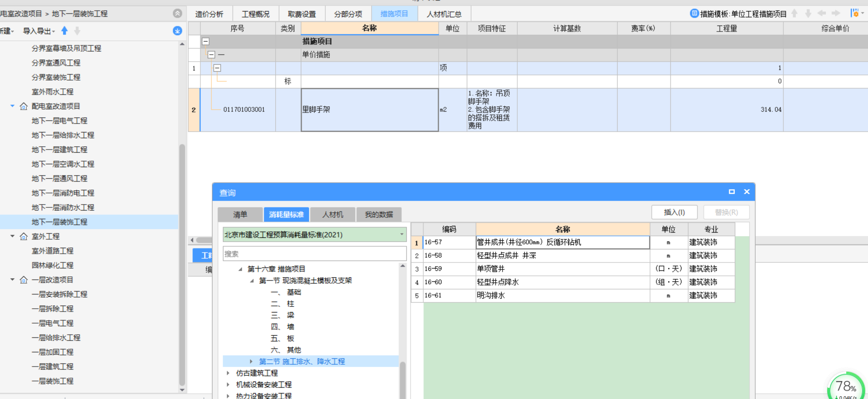Screen dimensions: 868x399
Task: Select 一层拆除工程 in project tree
Action: click(x=52, y=309)
